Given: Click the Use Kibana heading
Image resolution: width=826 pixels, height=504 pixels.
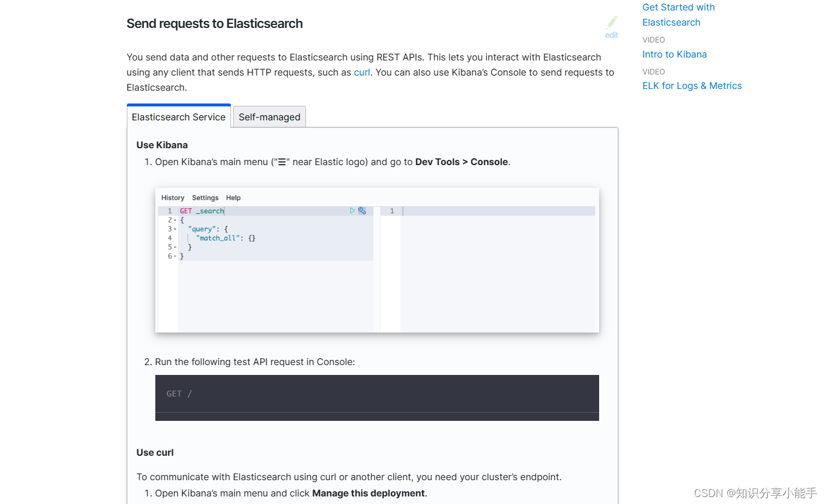Looking at the screenshot, I should tap(162, 145).
